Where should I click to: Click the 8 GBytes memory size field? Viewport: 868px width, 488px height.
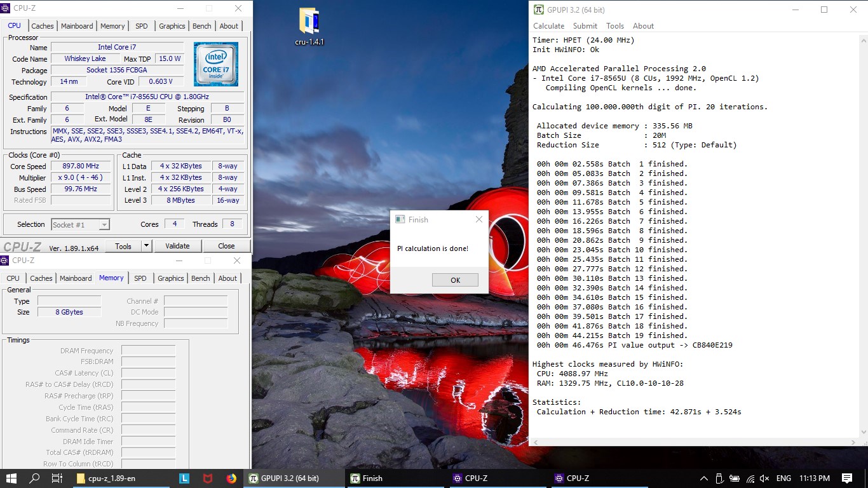pos(69,312)
